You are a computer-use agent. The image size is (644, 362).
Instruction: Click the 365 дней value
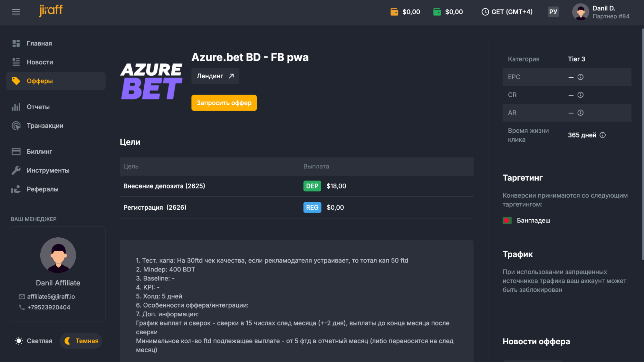coord(582,135)
